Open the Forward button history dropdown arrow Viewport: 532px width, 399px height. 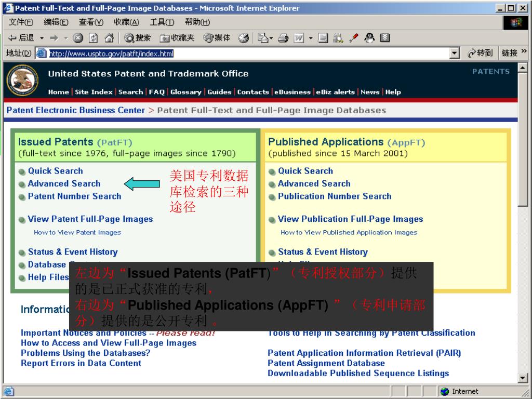(x=66, y=38)
